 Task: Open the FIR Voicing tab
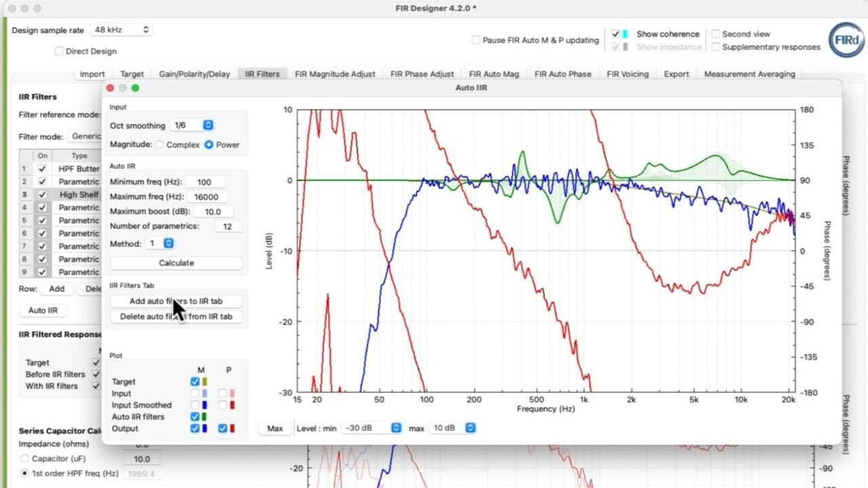tap(628, 74)
